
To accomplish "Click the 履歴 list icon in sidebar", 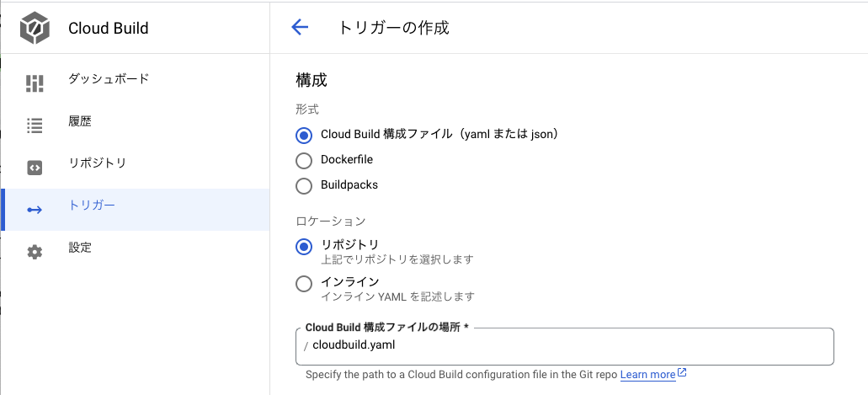I will point(35,125).
